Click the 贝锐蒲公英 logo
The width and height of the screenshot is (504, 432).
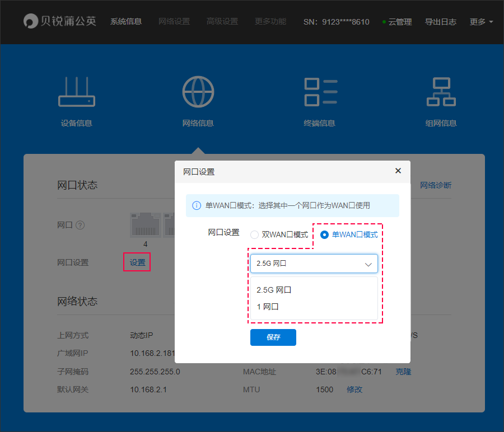pyautogui.click(x=60, y=21)
